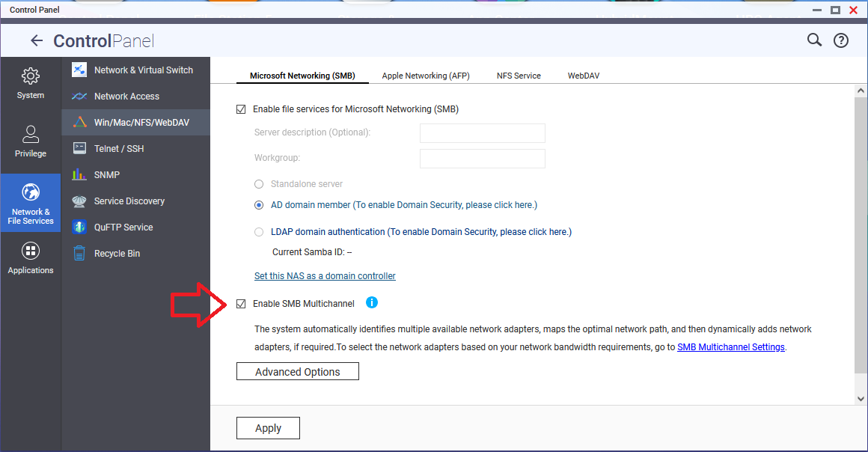Click the SMB Multichannel info icon

(x=372, y=303)
